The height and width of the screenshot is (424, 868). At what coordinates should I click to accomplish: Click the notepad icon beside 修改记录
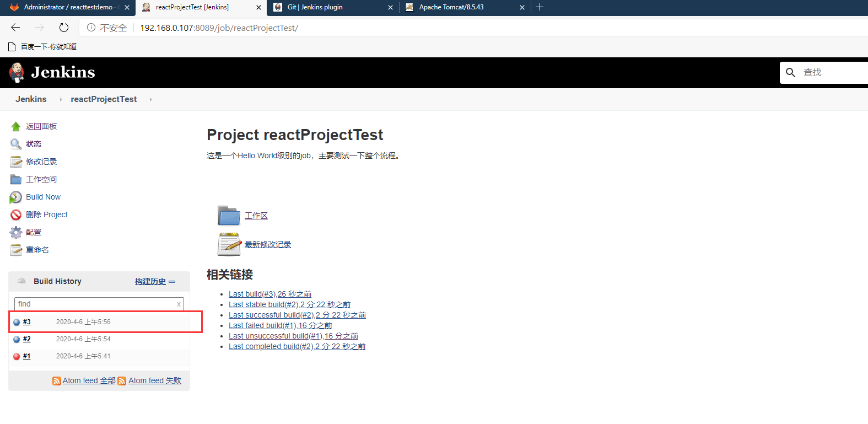(15, 162)
